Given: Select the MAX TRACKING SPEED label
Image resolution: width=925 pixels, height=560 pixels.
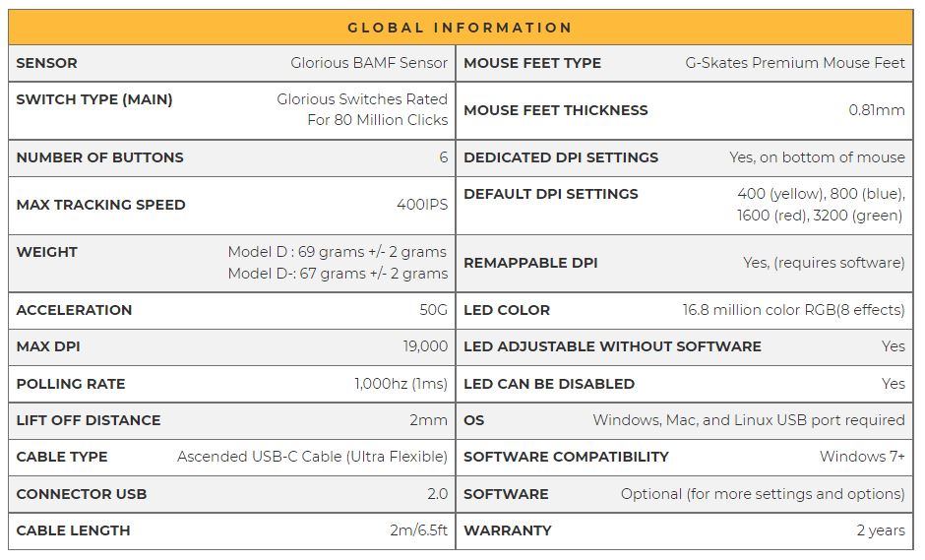Looking at the screenshot, I should tap(101, 205).
